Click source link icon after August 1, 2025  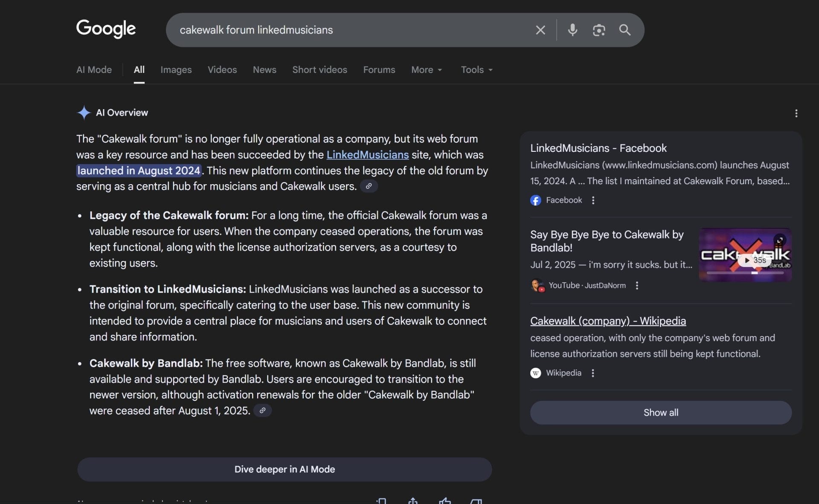[x=262, y=411]
